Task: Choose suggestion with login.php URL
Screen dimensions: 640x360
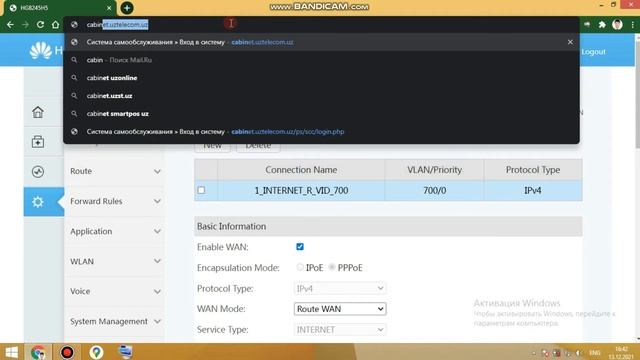Action: (x=321, y=132)
